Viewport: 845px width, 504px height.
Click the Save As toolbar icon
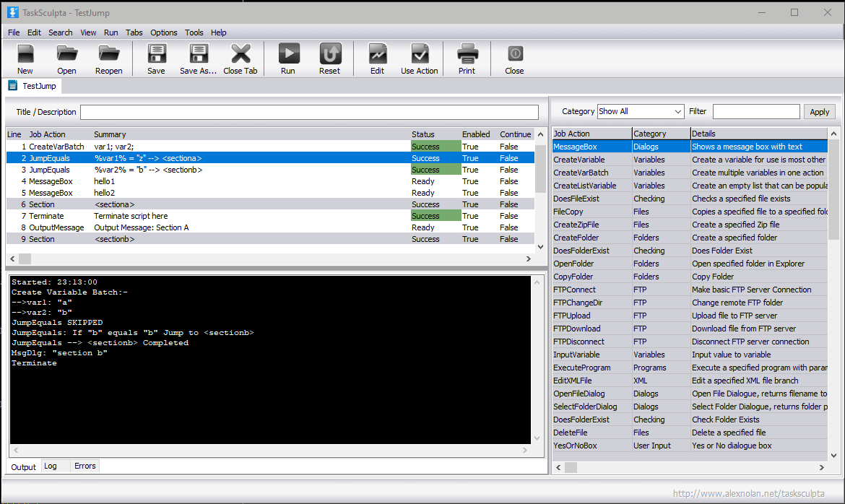click(198, 54)
